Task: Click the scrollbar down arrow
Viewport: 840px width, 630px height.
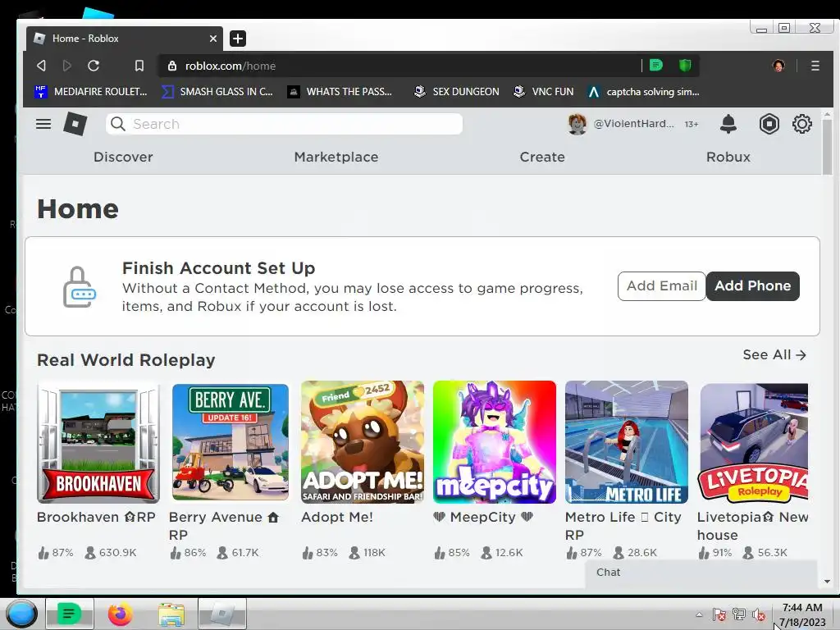Action: click(x=827, y=582)
